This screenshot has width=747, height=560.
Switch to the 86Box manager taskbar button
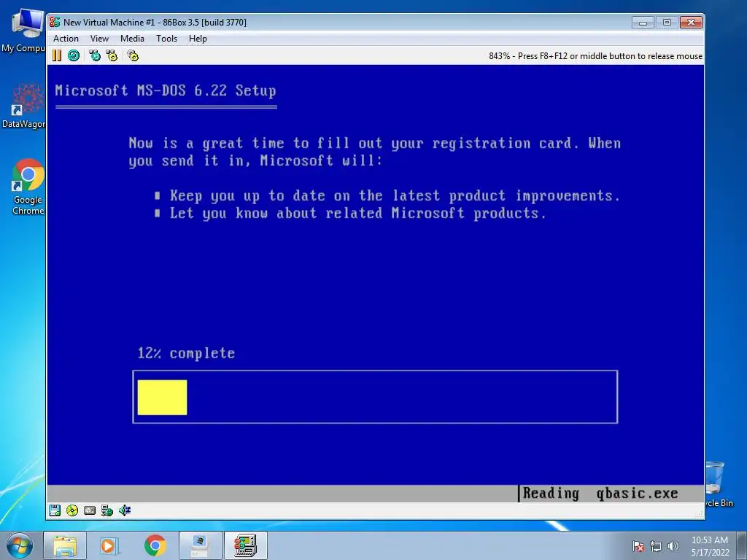[x=200, y=545]
